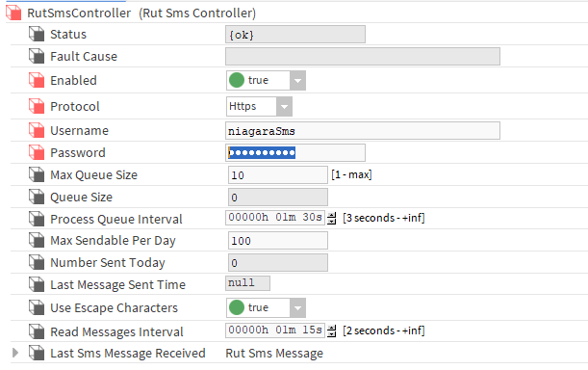Click the Max Sendable Per Day icon
The height and width of the screenshot is (370, 588).
tap(37, 241)
